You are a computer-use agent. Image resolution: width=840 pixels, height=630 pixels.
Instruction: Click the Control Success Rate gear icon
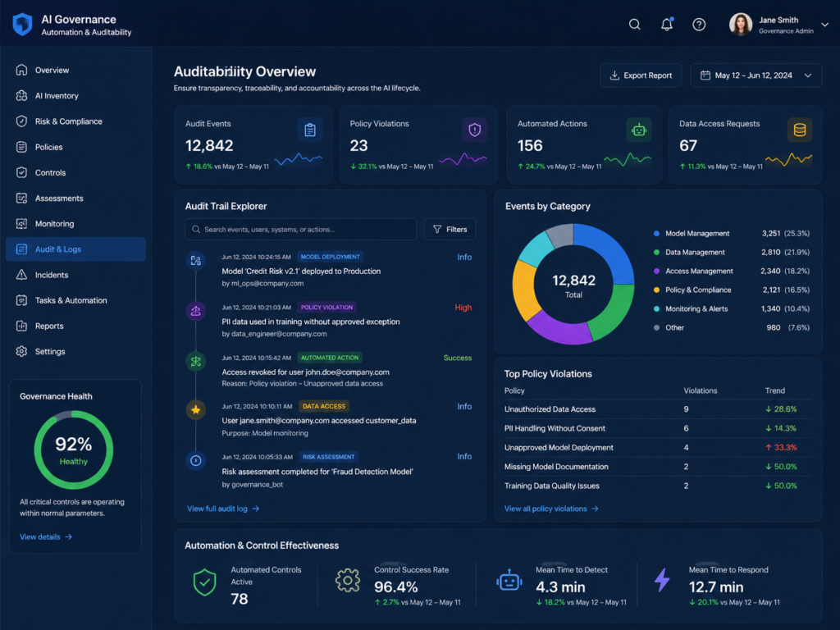[x=348, y=580]
